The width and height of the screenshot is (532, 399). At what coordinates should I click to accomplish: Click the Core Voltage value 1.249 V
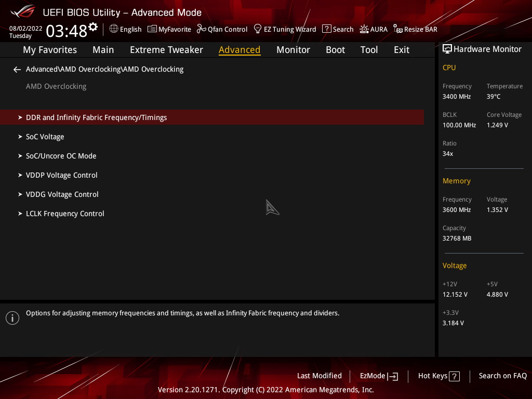click(x=497, y=125)
